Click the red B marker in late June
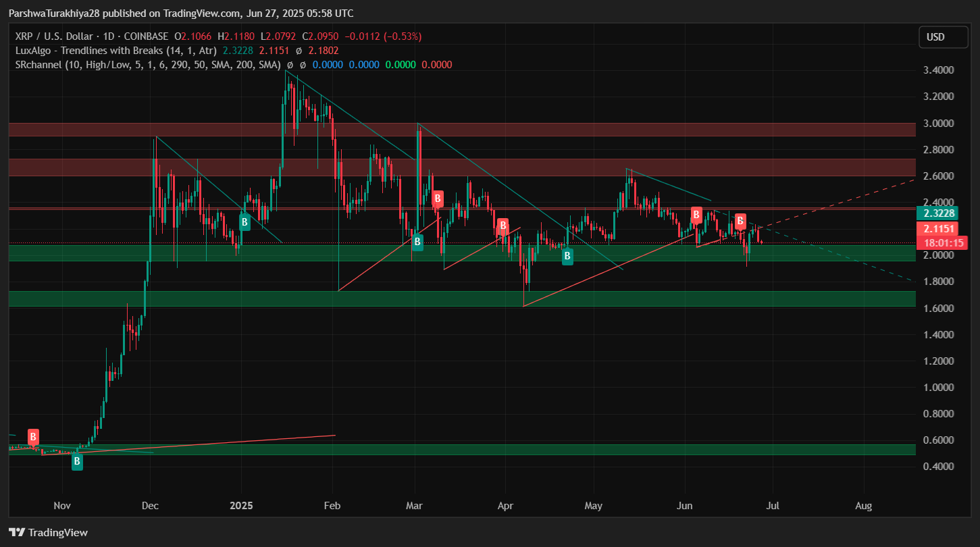This screenshot has width=980, height=547. (740, 220)
